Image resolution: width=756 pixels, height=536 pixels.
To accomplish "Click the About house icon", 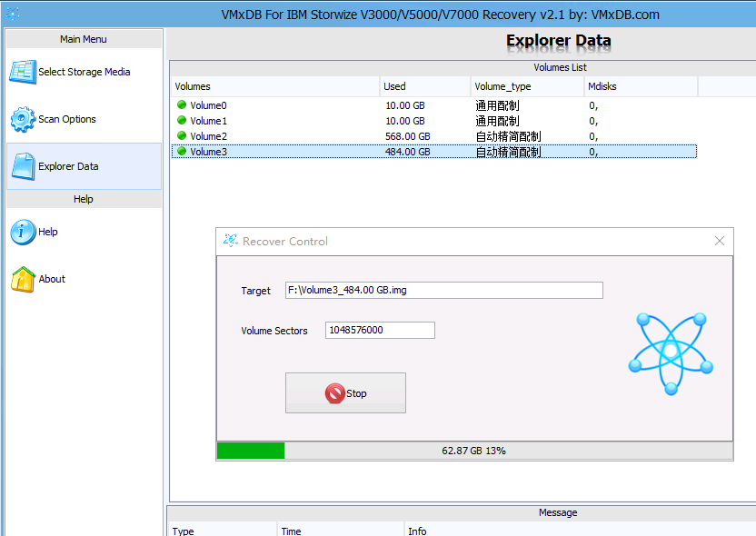I will coord(23,280).
